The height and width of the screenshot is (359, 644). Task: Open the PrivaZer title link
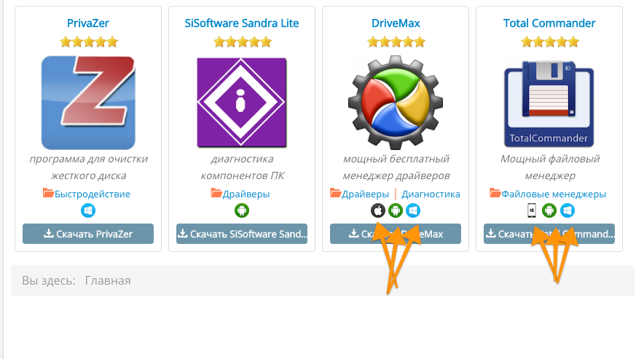click(x=88, y=23)
